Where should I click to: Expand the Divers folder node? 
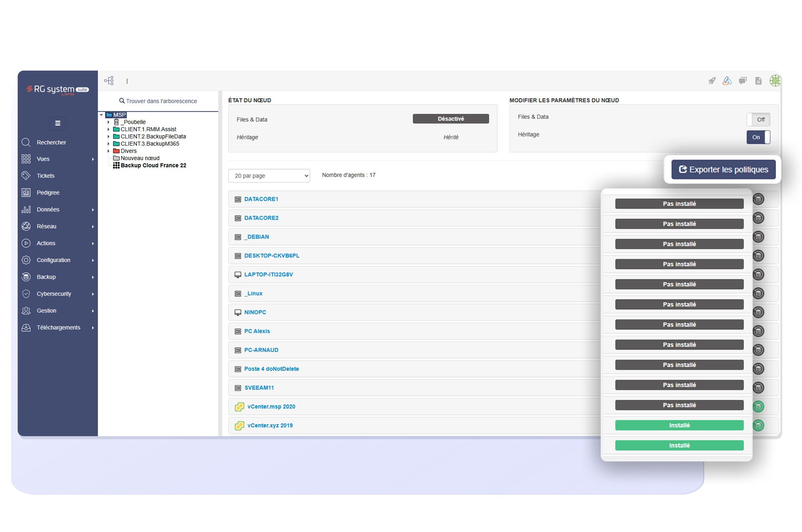tap(108, 151)
